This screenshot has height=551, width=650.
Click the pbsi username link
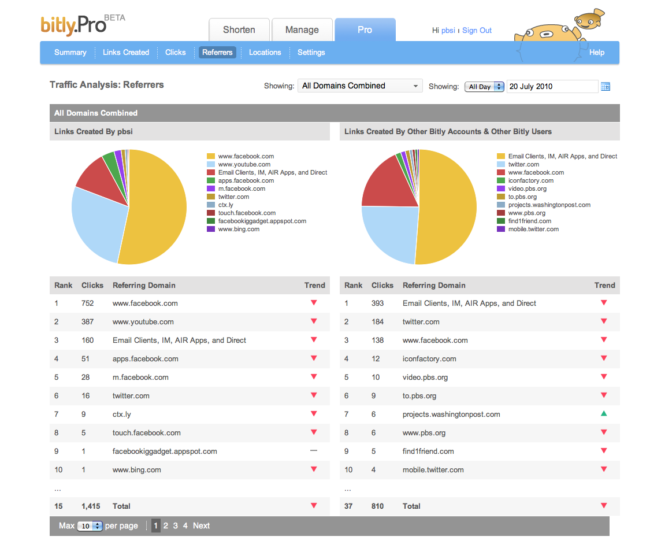pyautogui.click(x=448, y=30)
